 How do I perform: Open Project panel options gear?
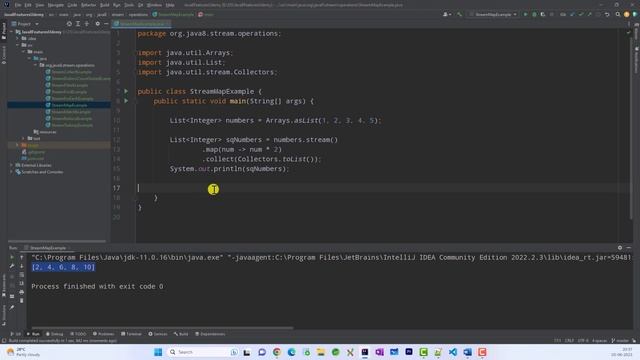97,24
